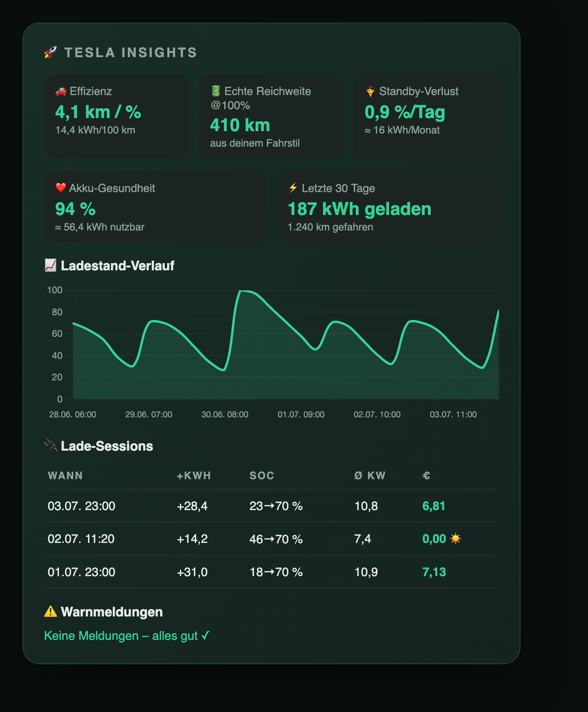
Task: Select the 187 kWh geladen value
Action: [360, 209]
